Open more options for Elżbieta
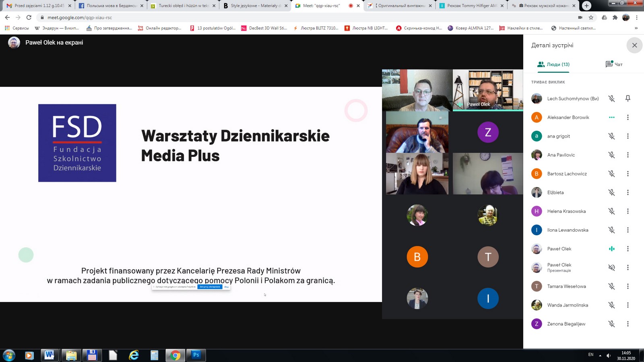 [627, 192]
